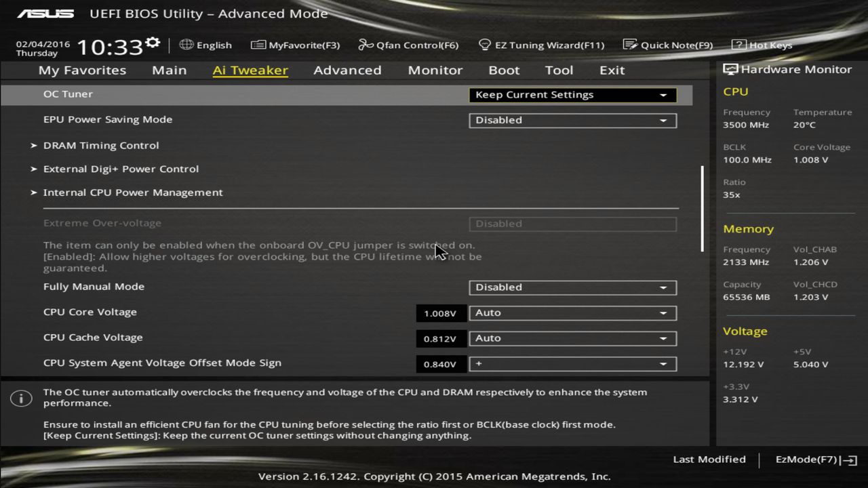
Task: Click the +5V 5.040 V reading
Action: coord(810,365)
